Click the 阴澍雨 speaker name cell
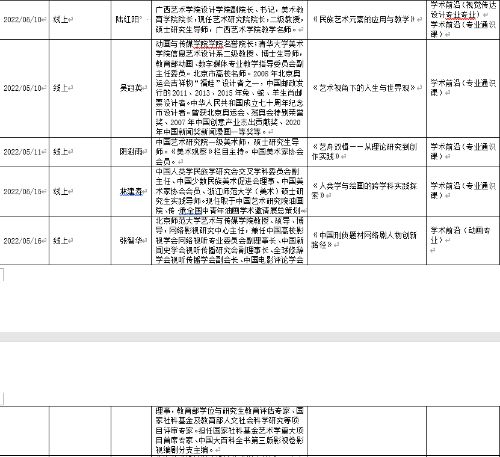Viewport: 500px width, 457px height. click(x=132, y=152)
